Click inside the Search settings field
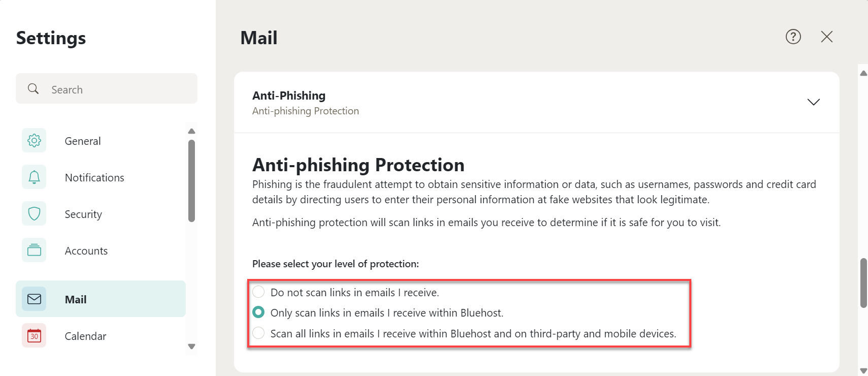 click(112, 88)
